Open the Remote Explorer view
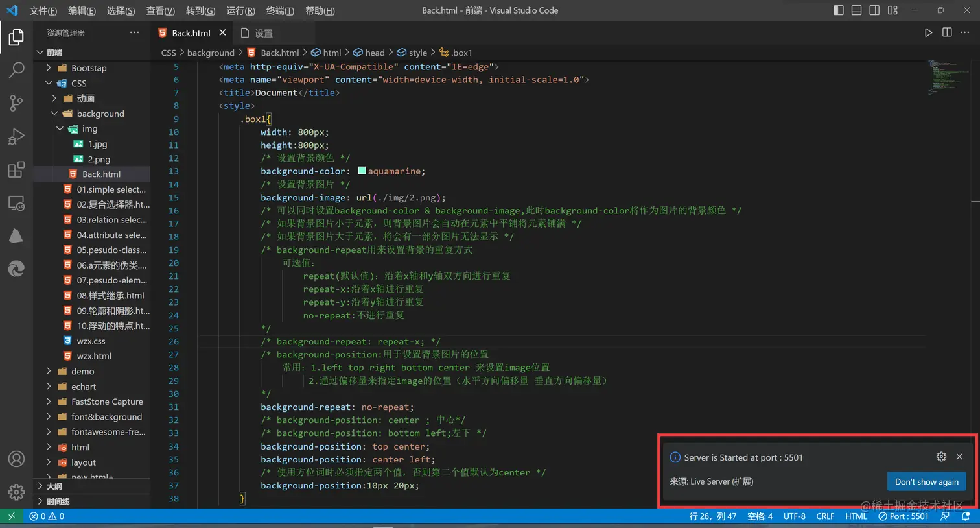Screen dimensions: 980x528 click(x=16, y=203)
